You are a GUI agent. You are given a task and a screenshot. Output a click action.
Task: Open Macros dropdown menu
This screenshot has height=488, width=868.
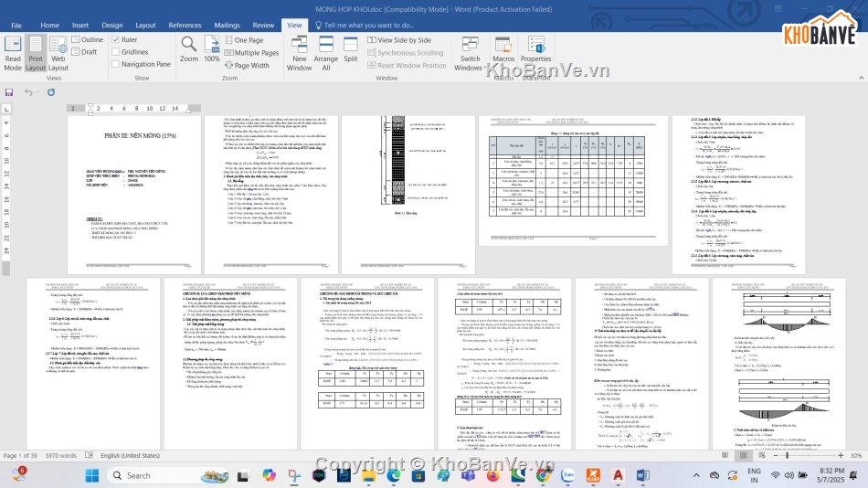pyautogui.click(x=503, y=48)
